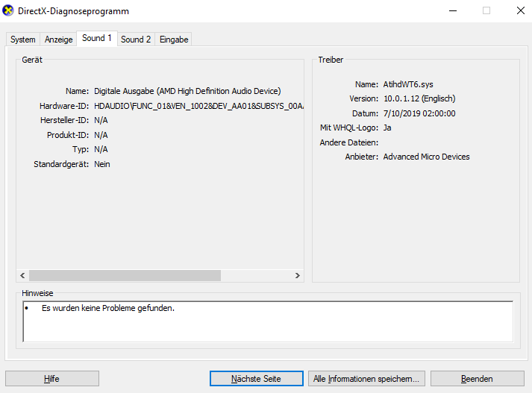This screenshot has width=532, height=393.
Task: Click the 'Hardware-ID:' label
Action: click(x=64, y=106)
